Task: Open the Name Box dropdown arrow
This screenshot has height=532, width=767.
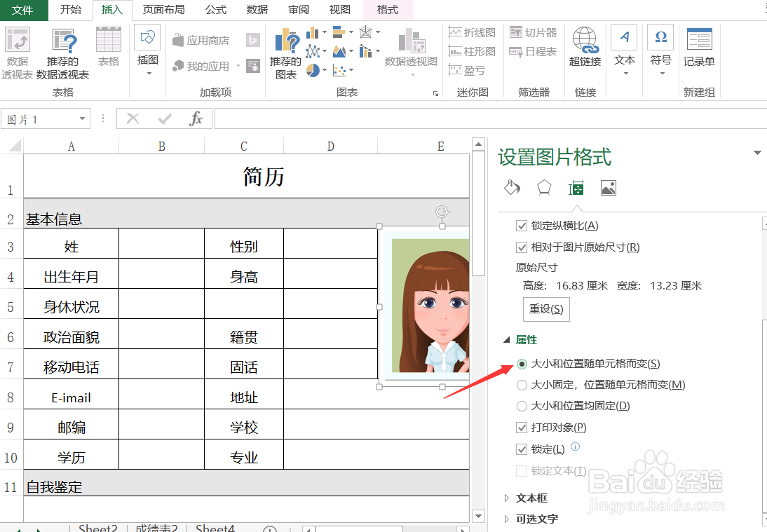Action: click(82, 118)
